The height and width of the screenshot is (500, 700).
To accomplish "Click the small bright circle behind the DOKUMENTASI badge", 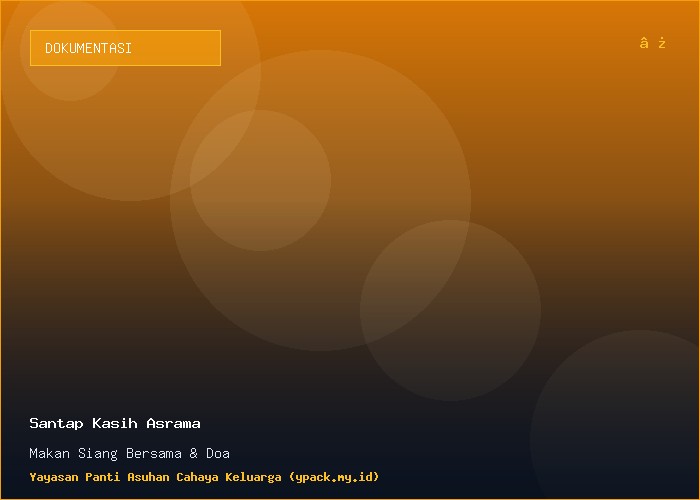I will [70, 50].
